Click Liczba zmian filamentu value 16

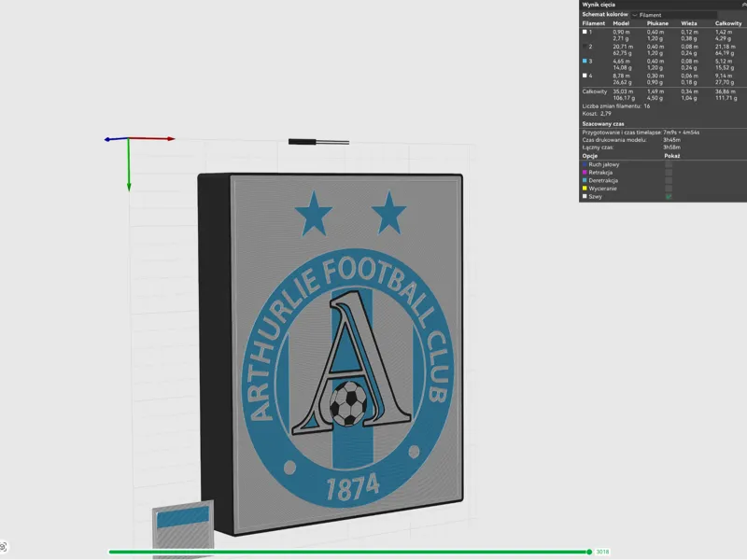(647, 106)
